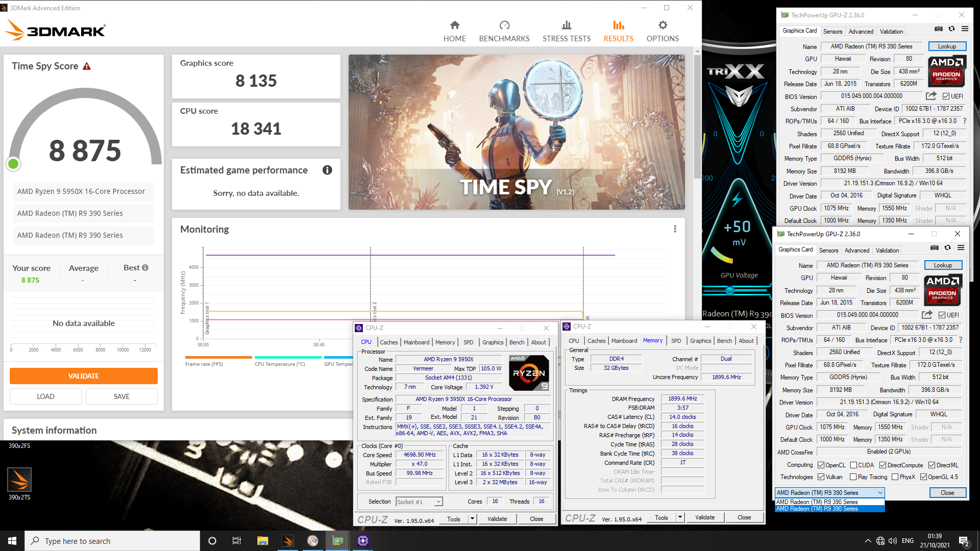The height and width of the screenshot is (551, 980).
Task: Click the LOAD button in 3DMark
Action: click(45, 396)
